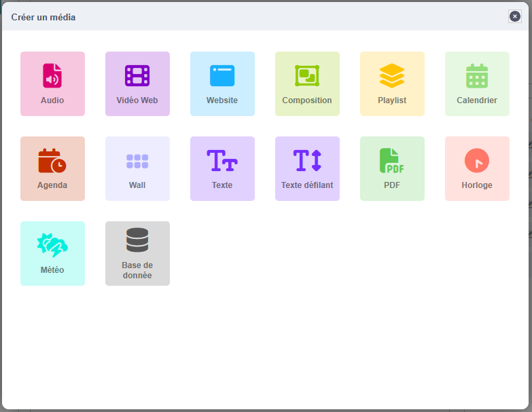The image size is (532, 412).
Task: Select the Audio media type icon
Action: (x=52, y=75)
